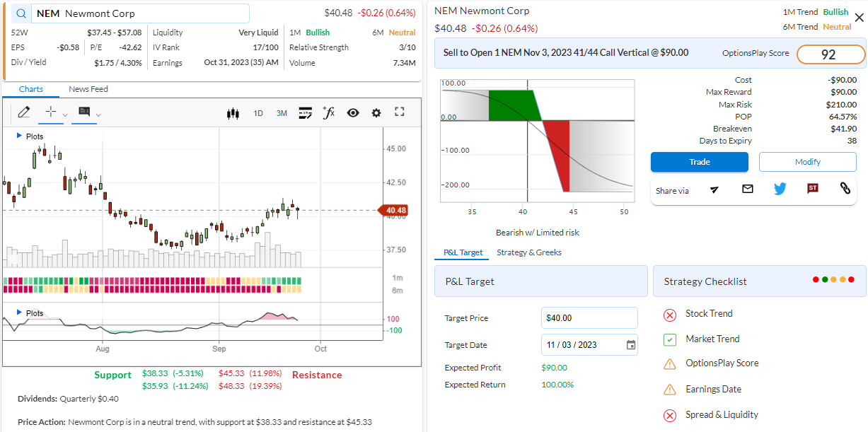Open the annotation tool dropdown arrow
The image size is (868, 432).
(x=99, y=115)
